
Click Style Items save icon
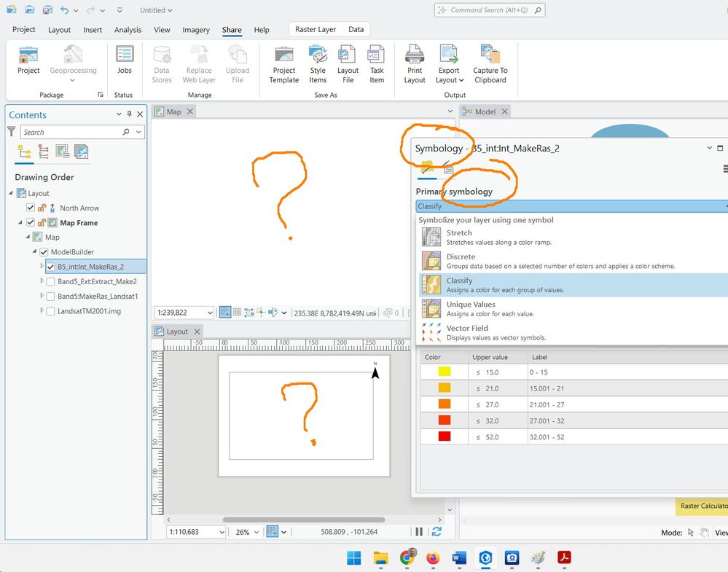[318, 65]
